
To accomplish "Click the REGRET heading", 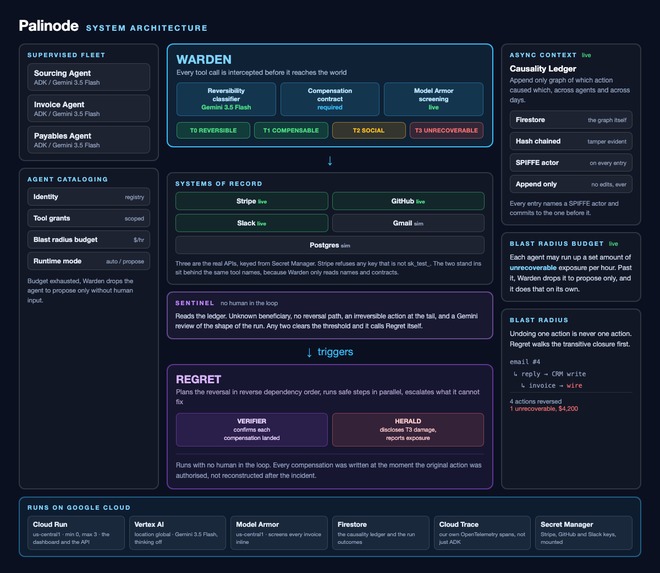I will pyautogui.click(x=198, y=379).
